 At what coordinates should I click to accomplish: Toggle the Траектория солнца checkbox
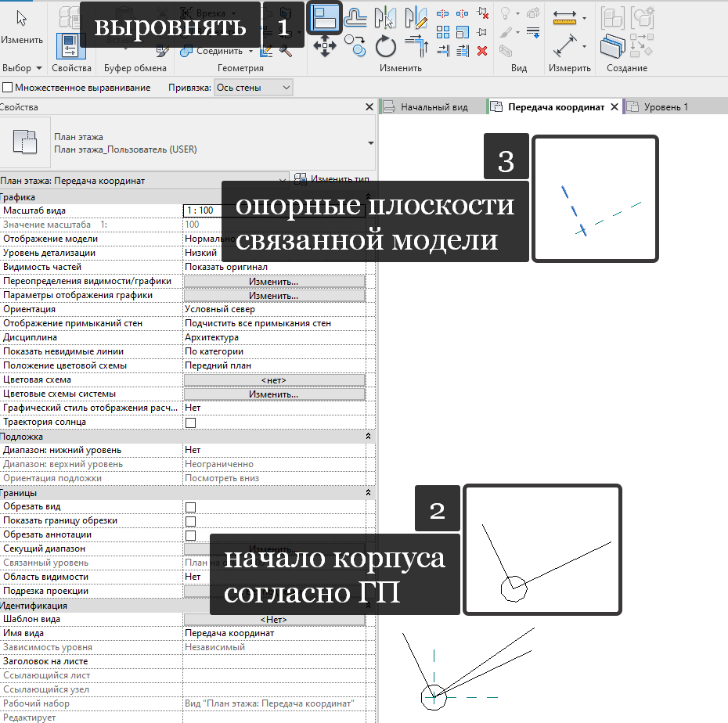(x=190, y=423)
